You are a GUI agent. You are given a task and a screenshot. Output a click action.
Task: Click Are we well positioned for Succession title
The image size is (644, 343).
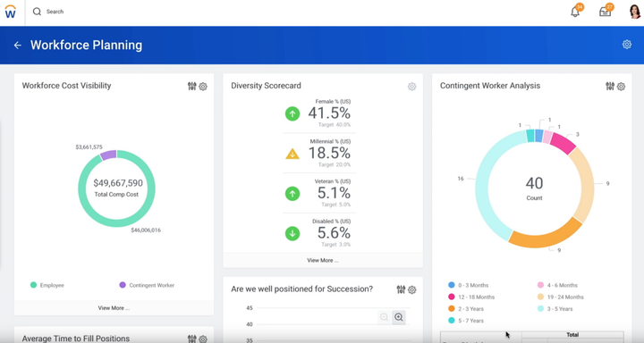302,289
